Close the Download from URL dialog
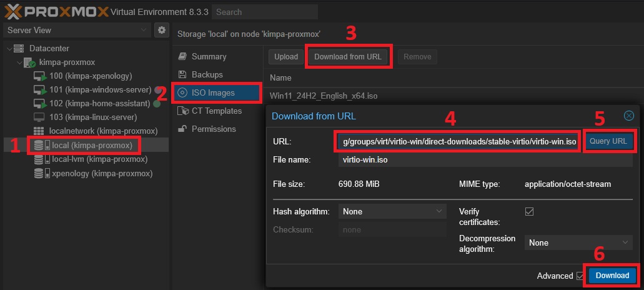 click(629, 116)
